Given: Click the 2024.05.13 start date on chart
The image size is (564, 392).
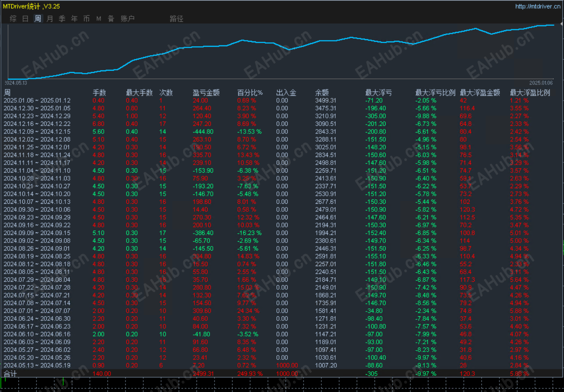Looking at the screenshot, I should click(16, 83).
